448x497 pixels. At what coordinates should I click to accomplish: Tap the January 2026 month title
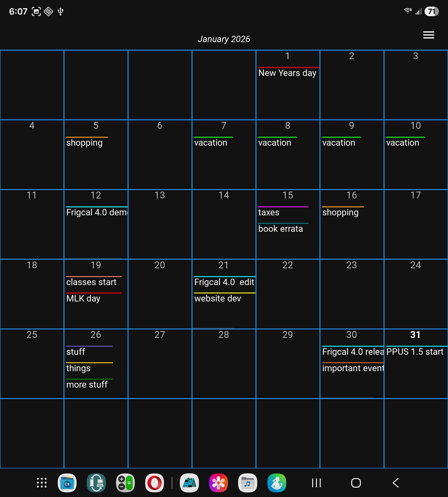(x=224, y=39)
